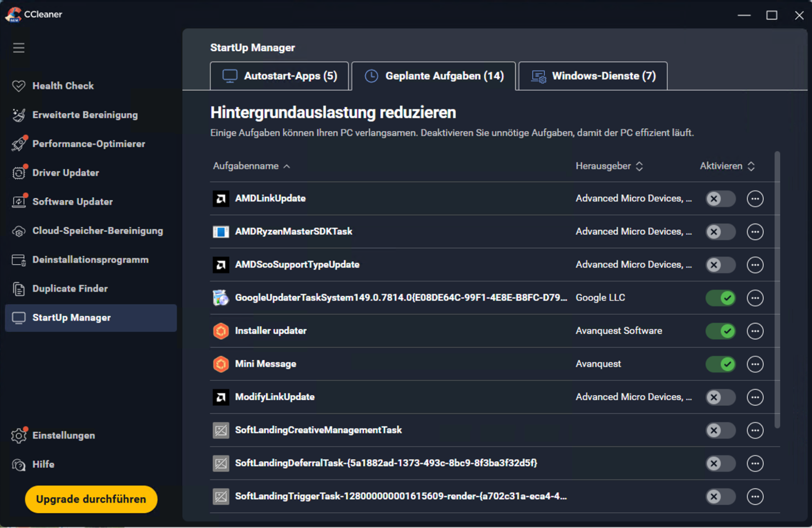812x528 pixels.
Task: Disable the GoogleUpdaterTaskSystem toggle
Action: (x=721, y=298)
